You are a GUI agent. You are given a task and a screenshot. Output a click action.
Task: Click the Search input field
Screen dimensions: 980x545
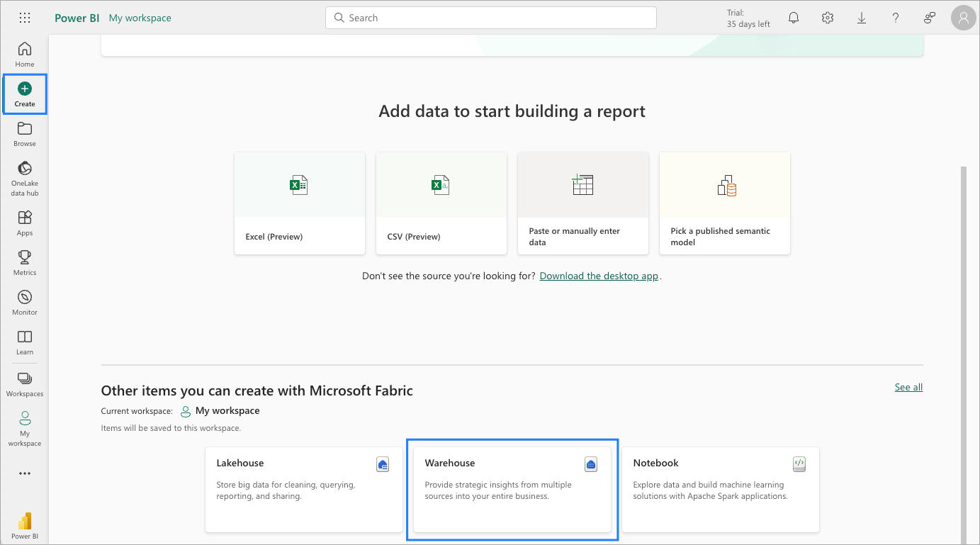pyautogui.click(x=490, y=18)
